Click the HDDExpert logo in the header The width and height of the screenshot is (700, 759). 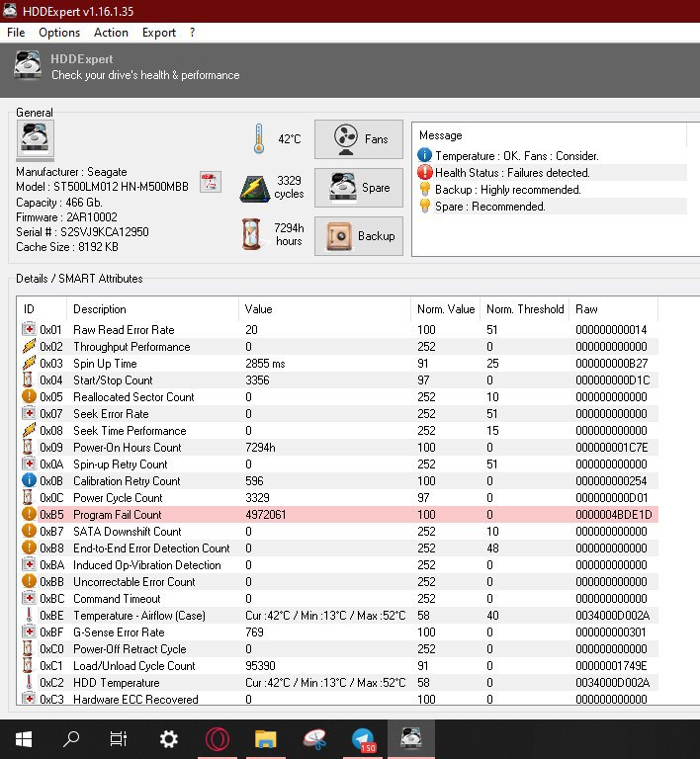pos(28,64)
